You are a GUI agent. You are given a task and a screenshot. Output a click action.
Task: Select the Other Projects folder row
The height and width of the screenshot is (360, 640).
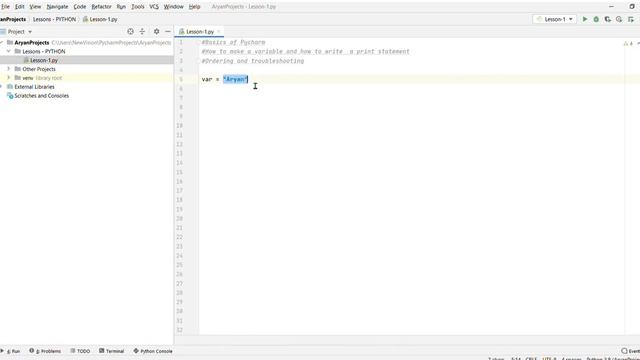tap(39, 69)
